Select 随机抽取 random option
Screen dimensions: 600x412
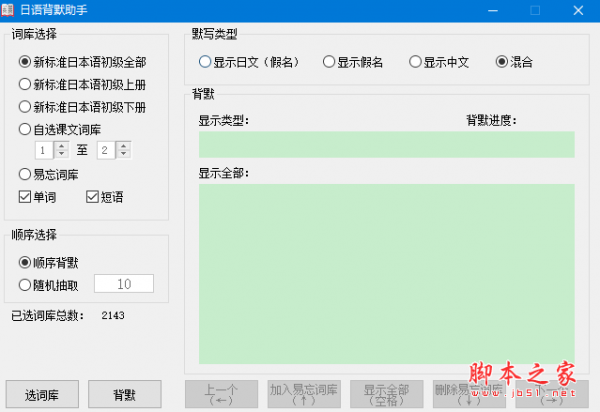coord(49,285)
